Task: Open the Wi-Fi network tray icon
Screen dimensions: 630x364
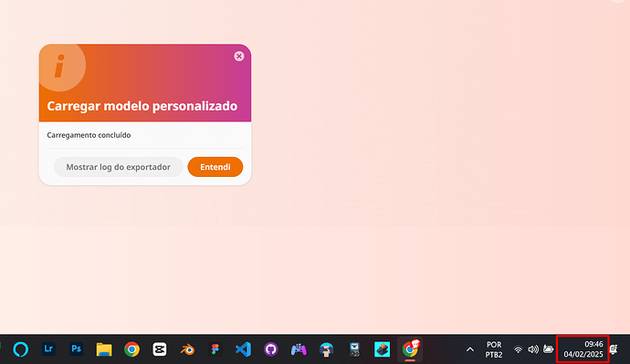Action: (519, 349)
